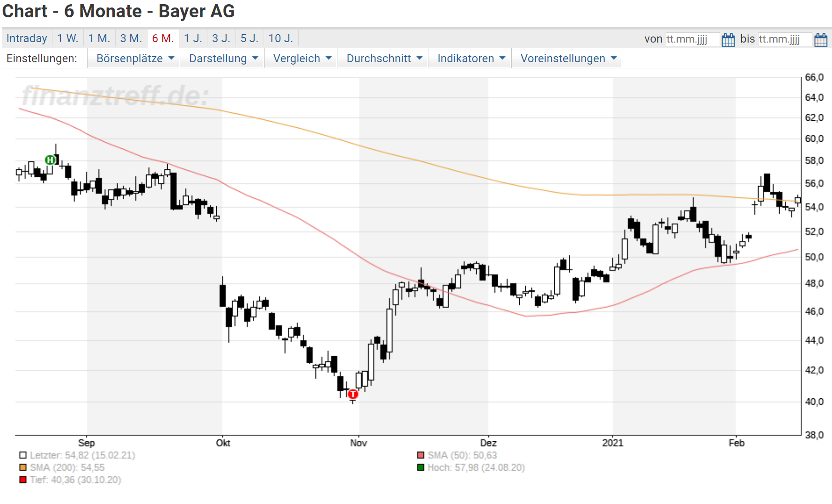Select the 3 M. time range tab
832x504 pixels.
click(131, 38)
